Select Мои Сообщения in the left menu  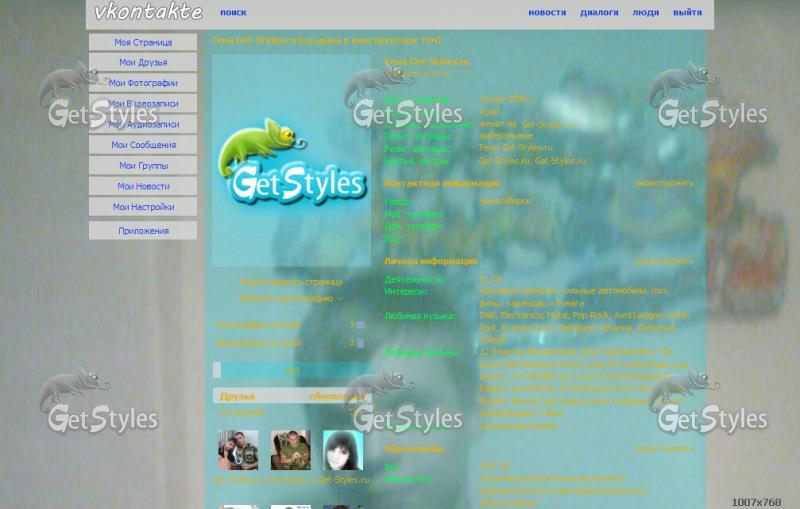pyautogui.click(x=143, y=145)
